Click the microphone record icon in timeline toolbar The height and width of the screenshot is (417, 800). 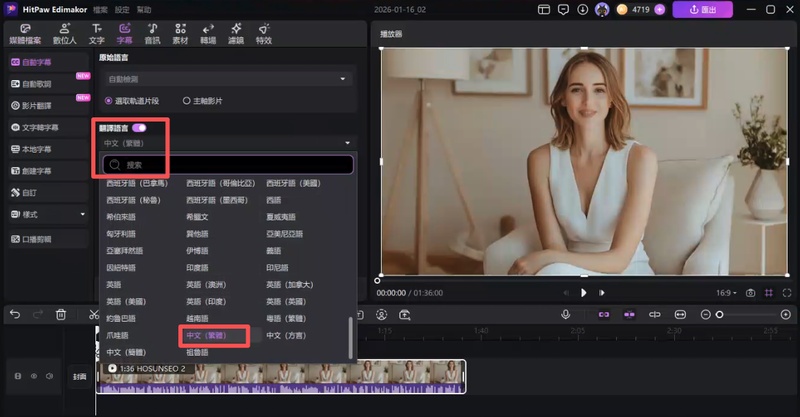(565, 314)
